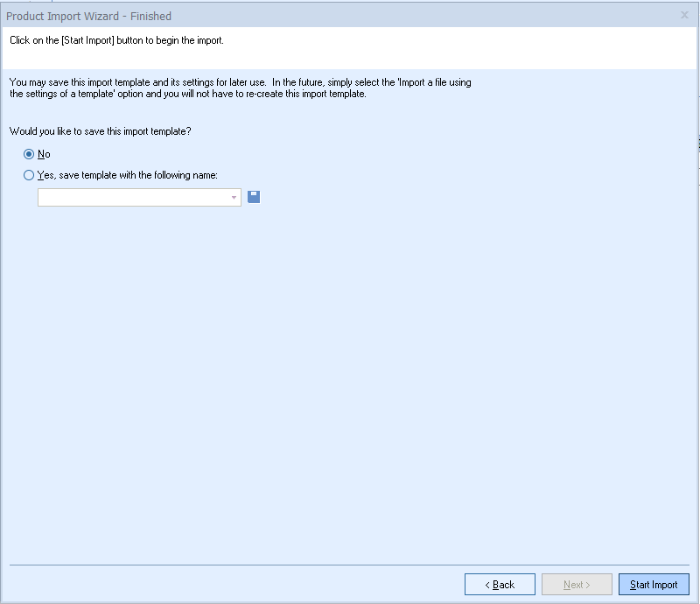Select the "No" radio button
The height and width of the screenshot is (604, 700).
point(29,154)
